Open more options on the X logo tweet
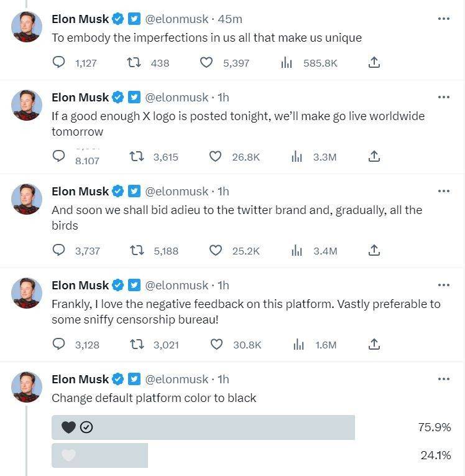The height and width of the screenshot is (476, 465). pyautogui.click(x=443, y=97)
